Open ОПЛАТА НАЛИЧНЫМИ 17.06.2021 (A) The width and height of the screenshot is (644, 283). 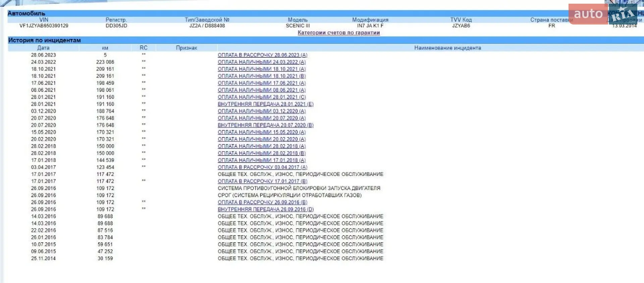pos(262,83)
